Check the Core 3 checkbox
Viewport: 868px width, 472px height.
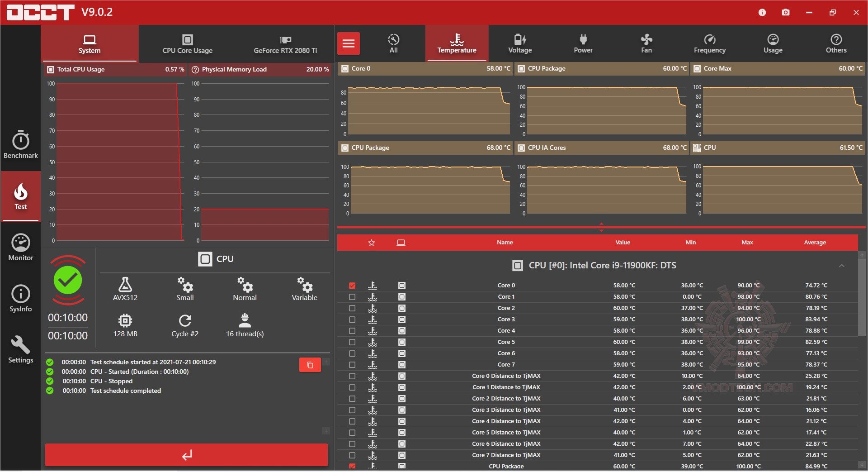[x=352, y=319]
